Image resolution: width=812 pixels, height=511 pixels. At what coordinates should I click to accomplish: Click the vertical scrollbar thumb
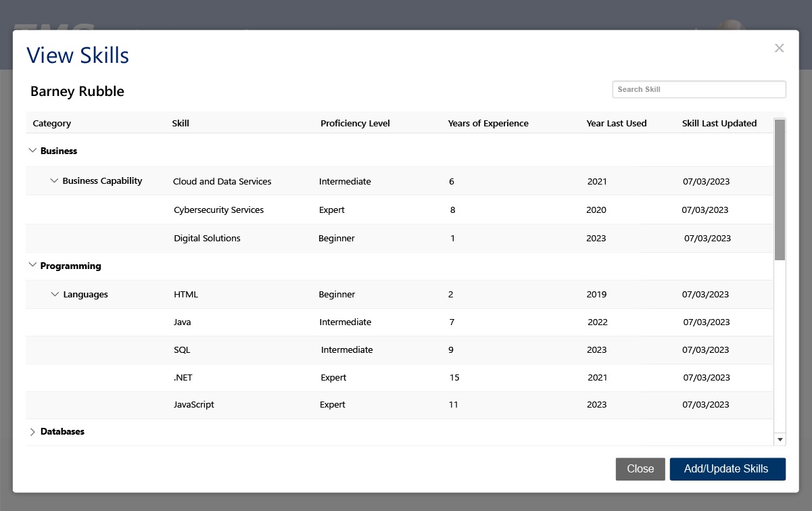coord(780,189)
